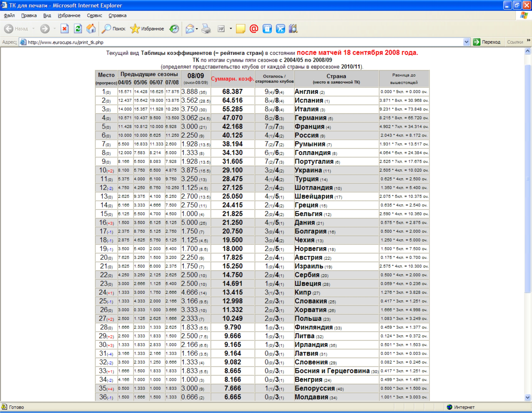Open the Сервис menu
Image resolution: width=532 pixels, height=413 pixels.
tap(94, 15)
